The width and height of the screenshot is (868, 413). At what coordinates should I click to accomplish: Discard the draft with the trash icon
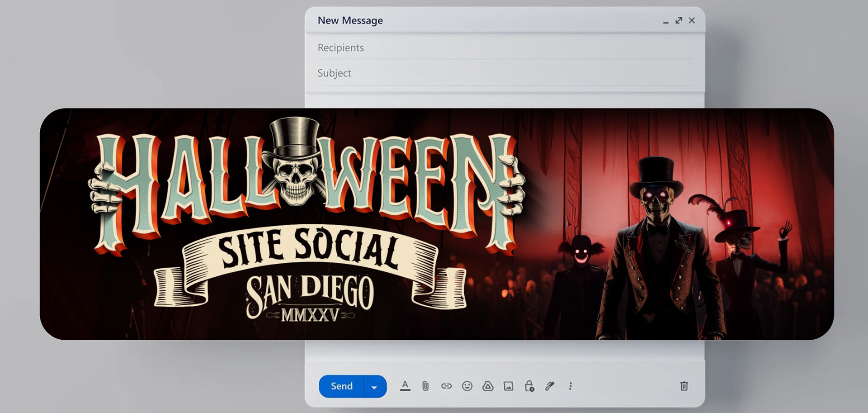tap(684, 386)
